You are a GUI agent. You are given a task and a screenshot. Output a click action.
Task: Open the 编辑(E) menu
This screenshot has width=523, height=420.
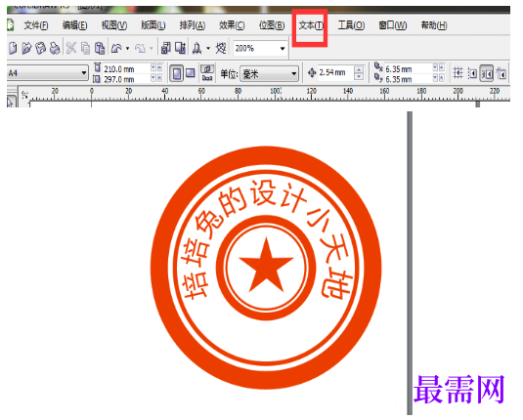point(75,25)
